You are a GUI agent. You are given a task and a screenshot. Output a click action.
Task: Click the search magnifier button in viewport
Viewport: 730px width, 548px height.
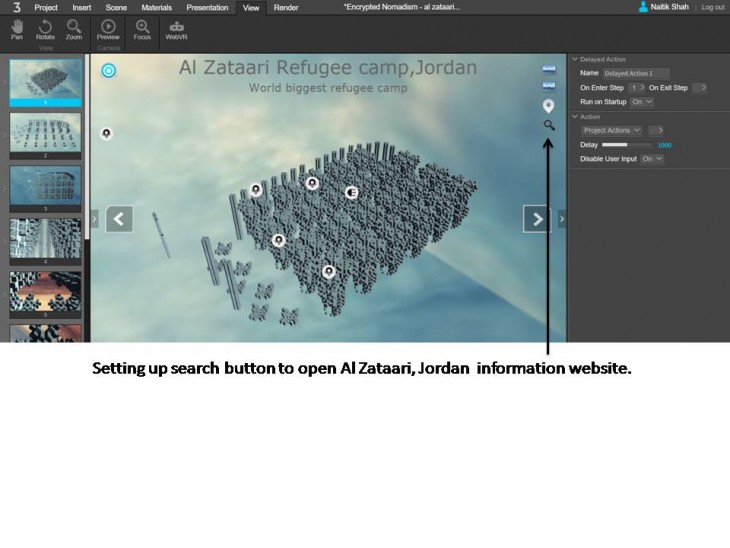(x=549, y=126)
